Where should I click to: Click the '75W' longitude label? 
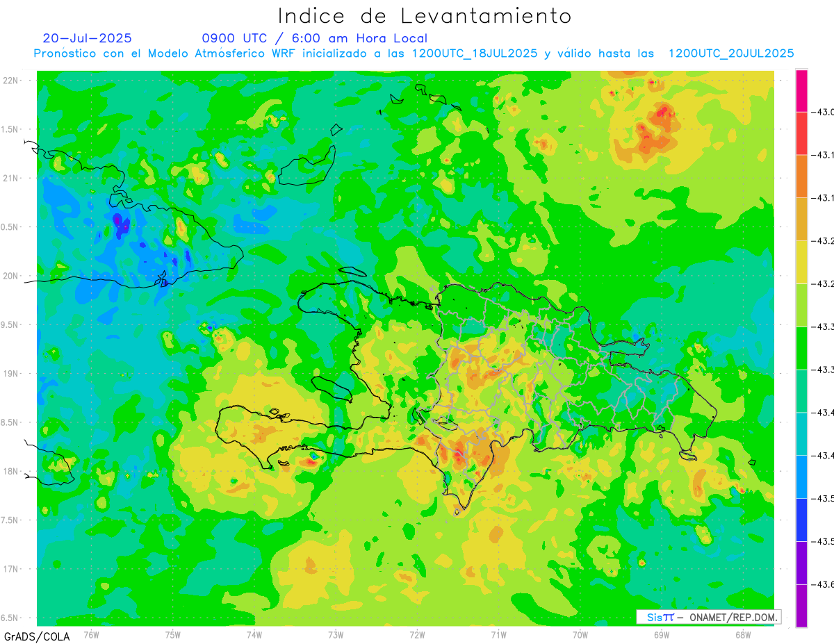(173, 634)
